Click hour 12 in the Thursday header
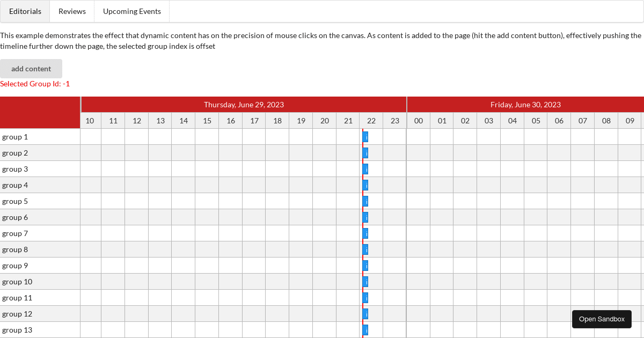Image resolution: width=644 pixels, height=338 pixels. coord(137,121)
